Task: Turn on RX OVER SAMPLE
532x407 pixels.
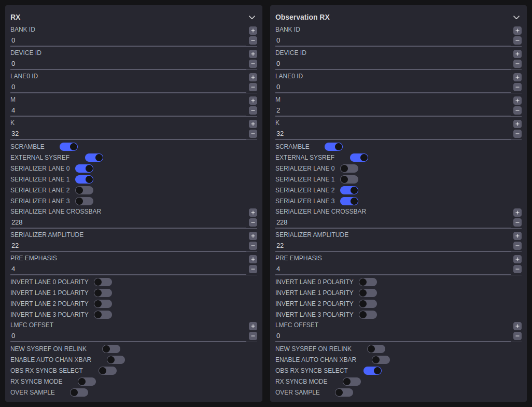Action: click(79, 393)
